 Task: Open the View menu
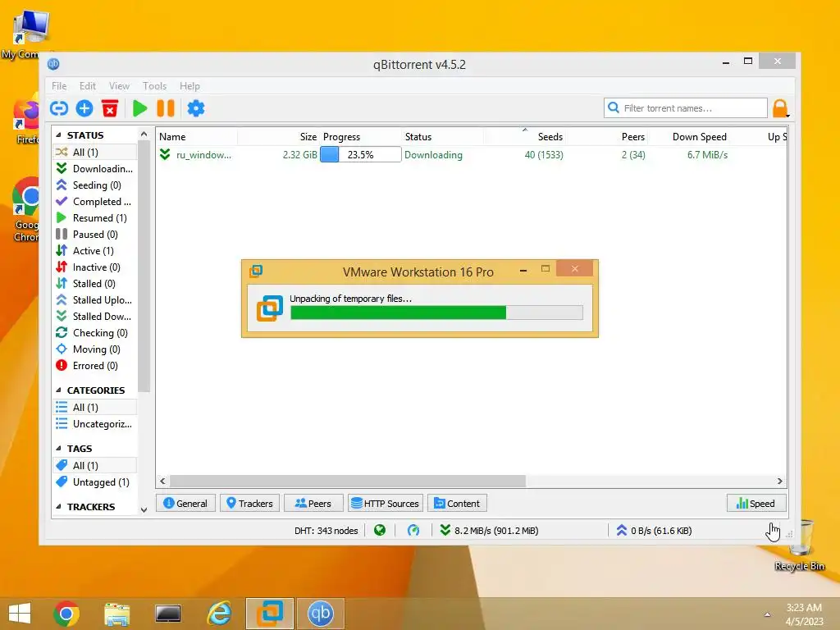pos(119,85)
